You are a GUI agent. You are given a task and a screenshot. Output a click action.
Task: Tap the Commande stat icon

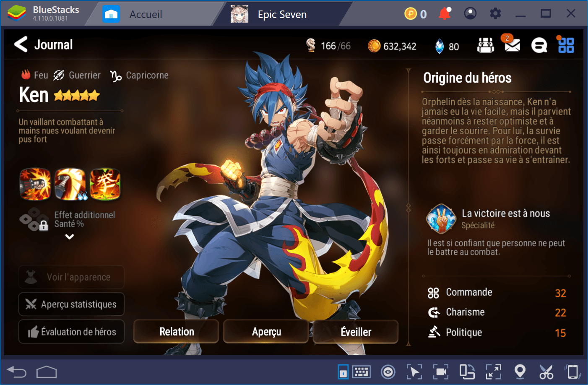(x=433, y=293)
